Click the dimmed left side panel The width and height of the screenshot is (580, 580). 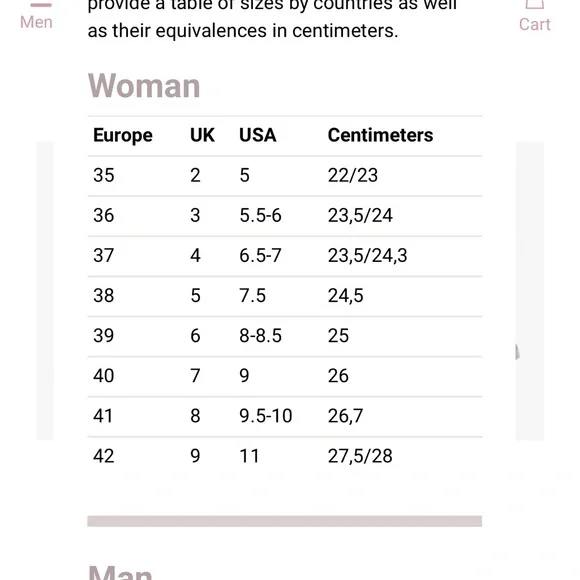click(45, 291)
